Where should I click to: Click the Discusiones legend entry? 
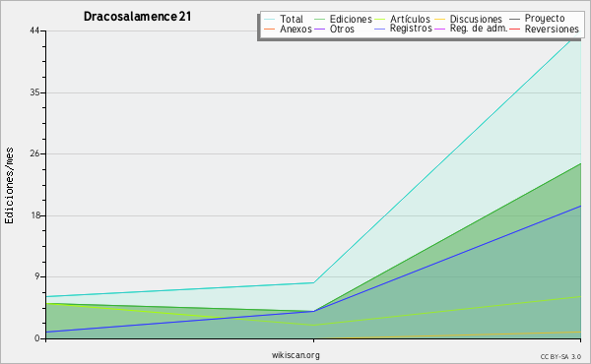coord(469,19)
